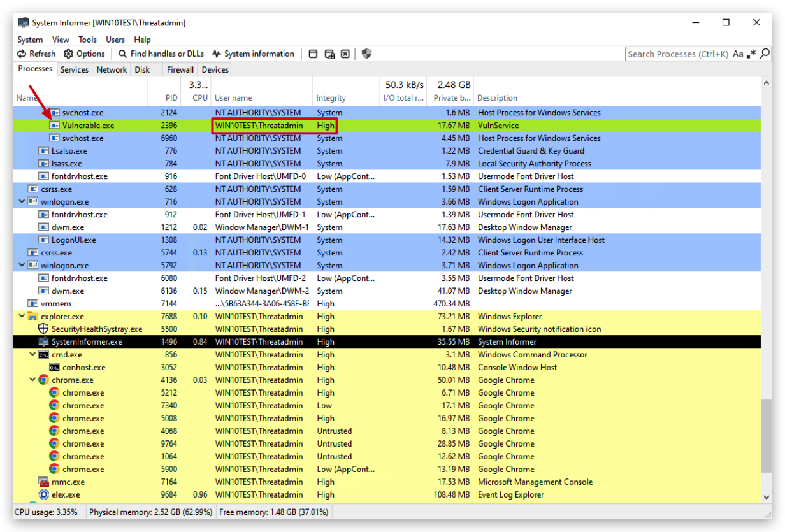785x532 pixels.
Task: Click the SystemInformer.exe row icon
Action: click(x=43, y=342)
